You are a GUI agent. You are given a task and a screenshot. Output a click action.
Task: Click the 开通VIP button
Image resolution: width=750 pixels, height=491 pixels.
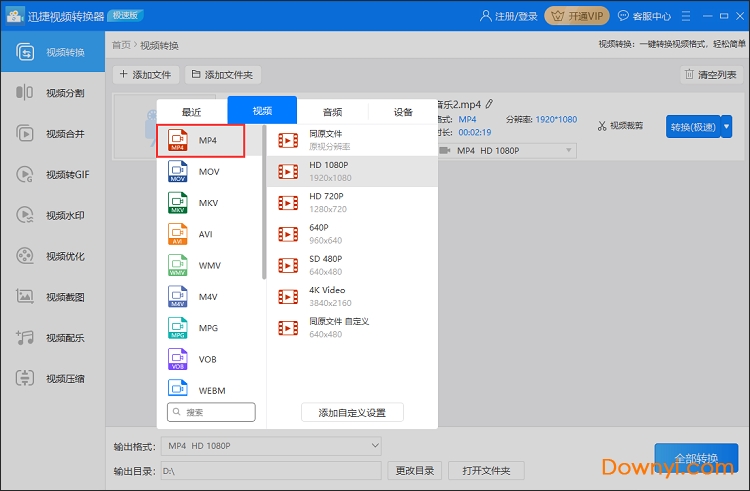(x=577, y=16)
